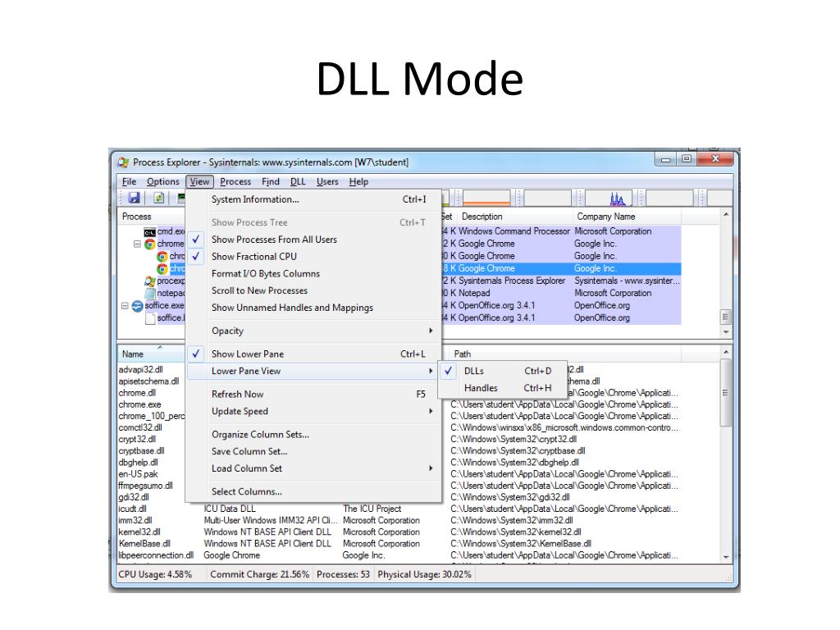Viewport: 840px width, 630px height.
Task: Click the second chrome child process icon
Action: click(x=162, y=256)
